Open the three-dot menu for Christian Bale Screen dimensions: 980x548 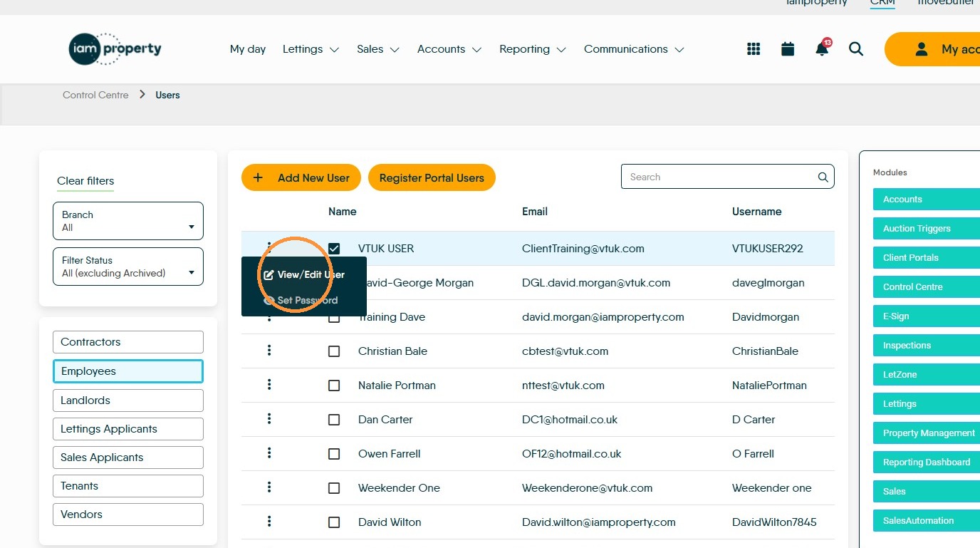pyautogui.click(x=269, y=351)
